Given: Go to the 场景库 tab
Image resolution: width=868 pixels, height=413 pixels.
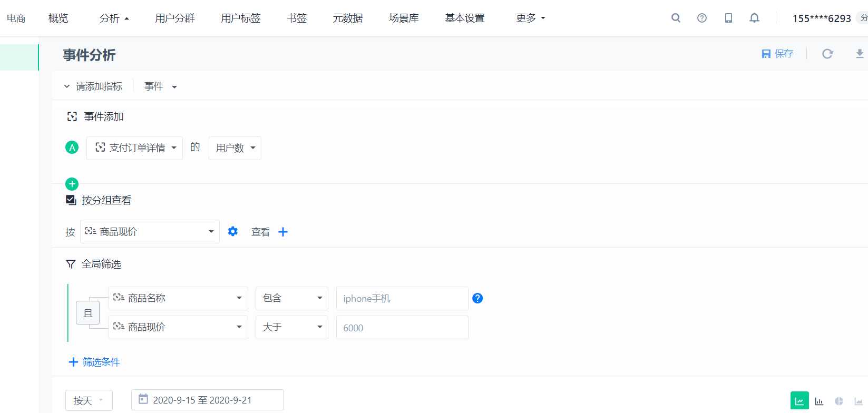Looking at the screenshot, I should click(404, 18).
